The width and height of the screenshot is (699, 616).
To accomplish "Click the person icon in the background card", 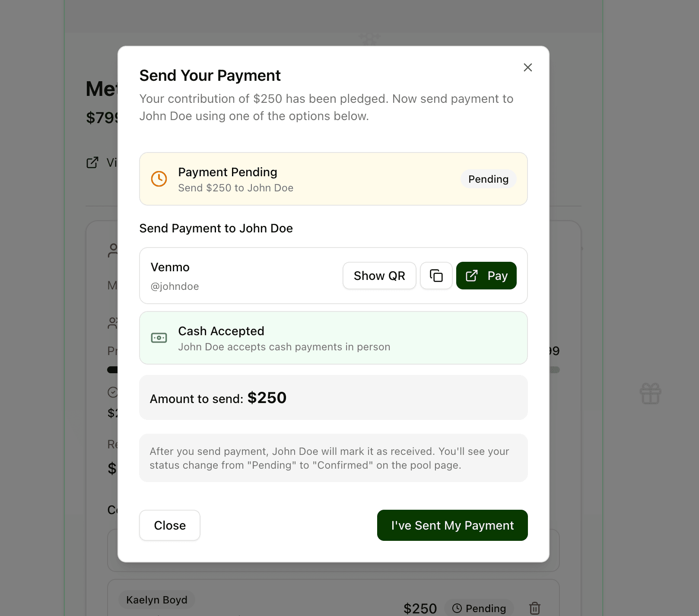I will point(112,250).
